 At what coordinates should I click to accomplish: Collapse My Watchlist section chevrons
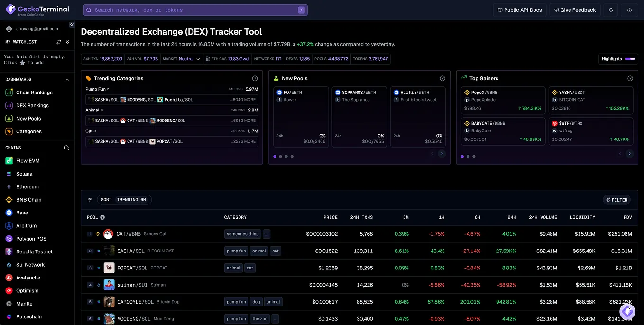click(x=67, y=42)
